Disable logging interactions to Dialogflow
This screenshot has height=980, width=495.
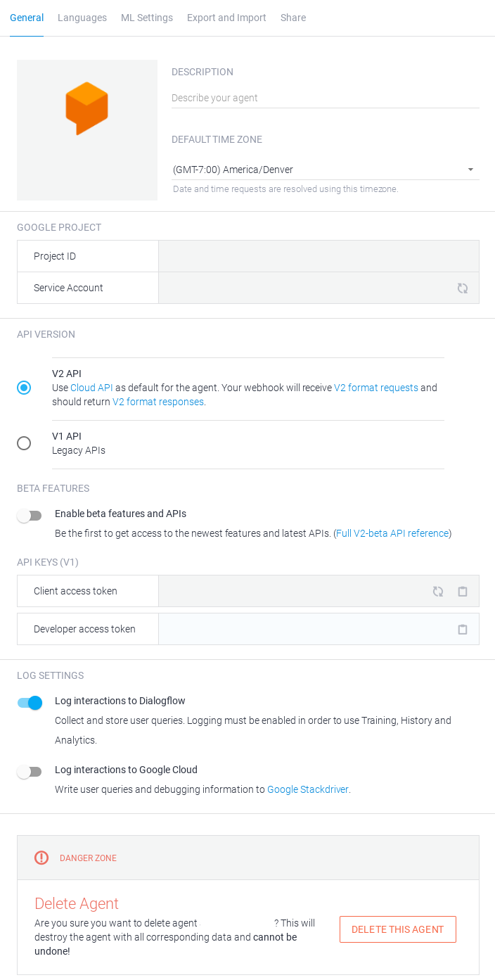(x=30, y=703)
